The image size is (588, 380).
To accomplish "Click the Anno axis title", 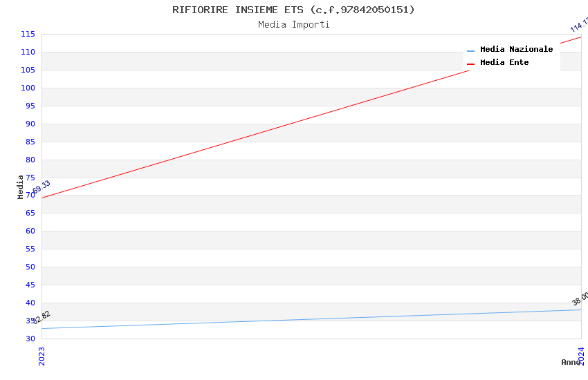I will click(x=571, y=362).
